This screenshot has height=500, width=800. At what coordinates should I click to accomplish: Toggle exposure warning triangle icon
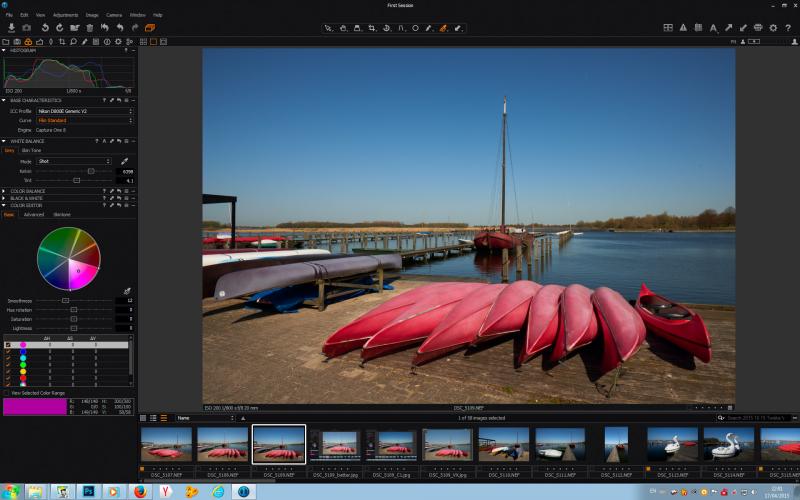point(683,28)
